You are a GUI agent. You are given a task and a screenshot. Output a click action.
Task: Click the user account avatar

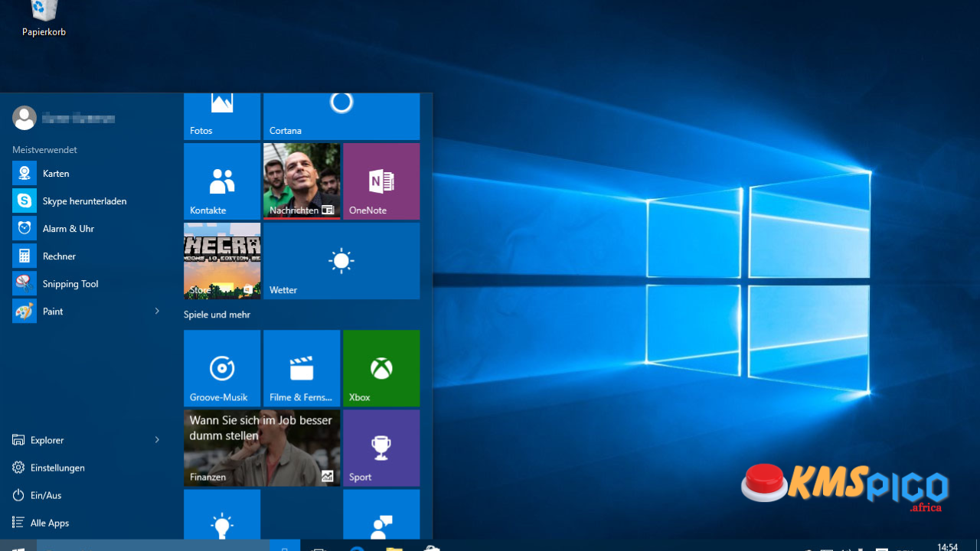coord(24,118)
